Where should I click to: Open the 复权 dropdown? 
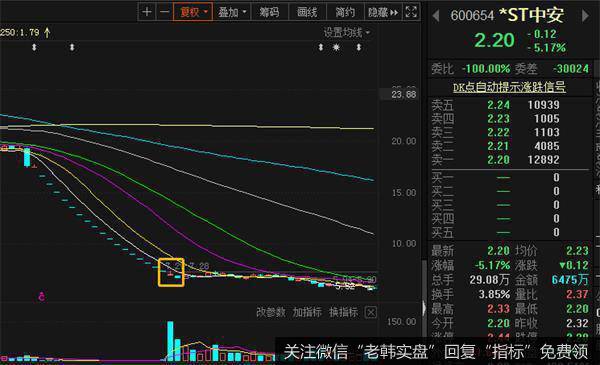click(x=193, y=12)
